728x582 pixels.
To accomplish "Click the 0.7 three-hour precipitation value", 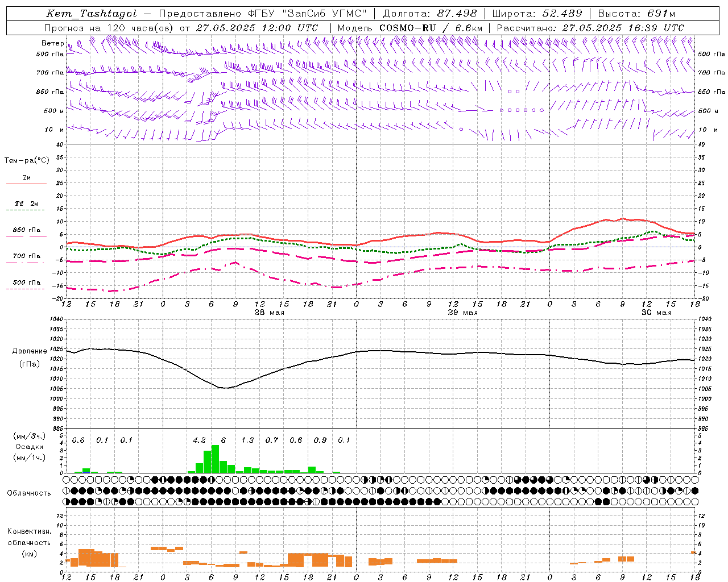I will (x=272, y=440).
